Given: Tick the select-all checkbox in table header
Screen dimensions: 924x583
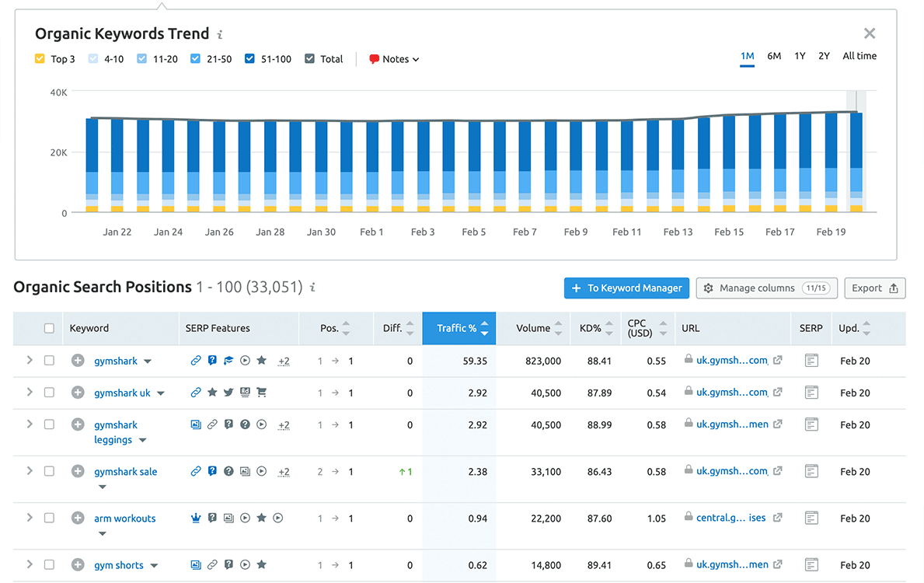Looking at the screenshot, I should [x=49, y=328].
